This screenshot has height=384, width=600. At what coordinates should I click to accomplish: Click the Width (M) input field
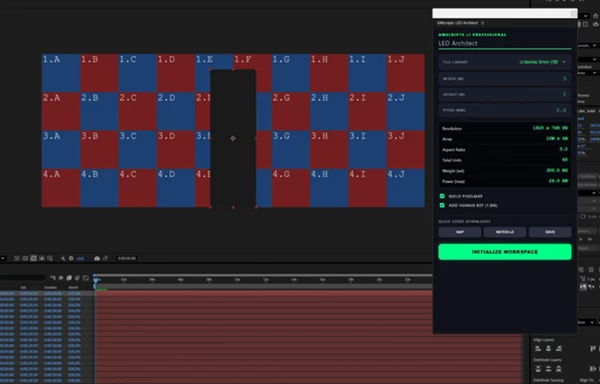[x=505, y=79]
